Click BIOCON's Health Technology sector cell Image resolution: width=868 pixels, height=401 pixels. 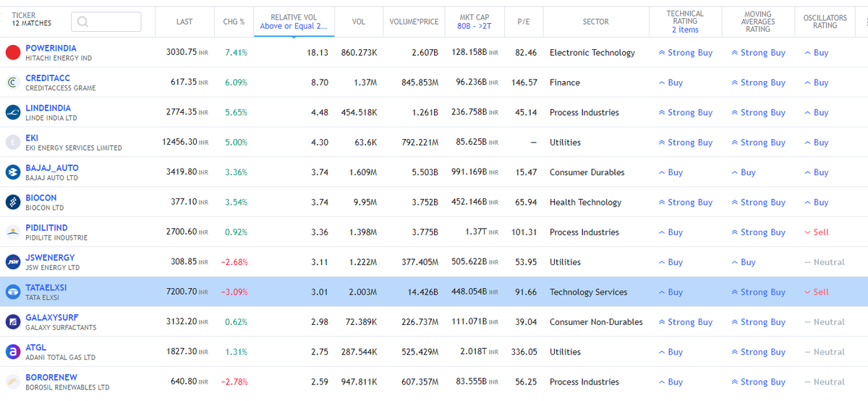pos(585,202)
